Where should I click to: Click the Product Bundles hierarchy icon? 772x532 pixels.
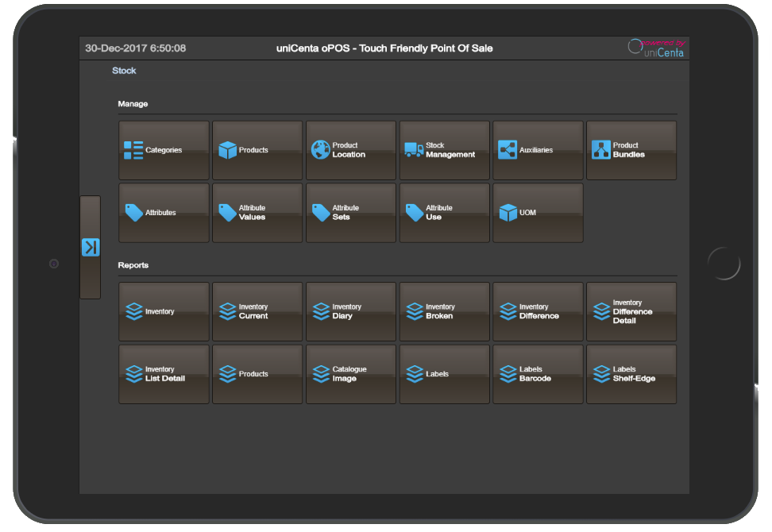coord(601,149)
